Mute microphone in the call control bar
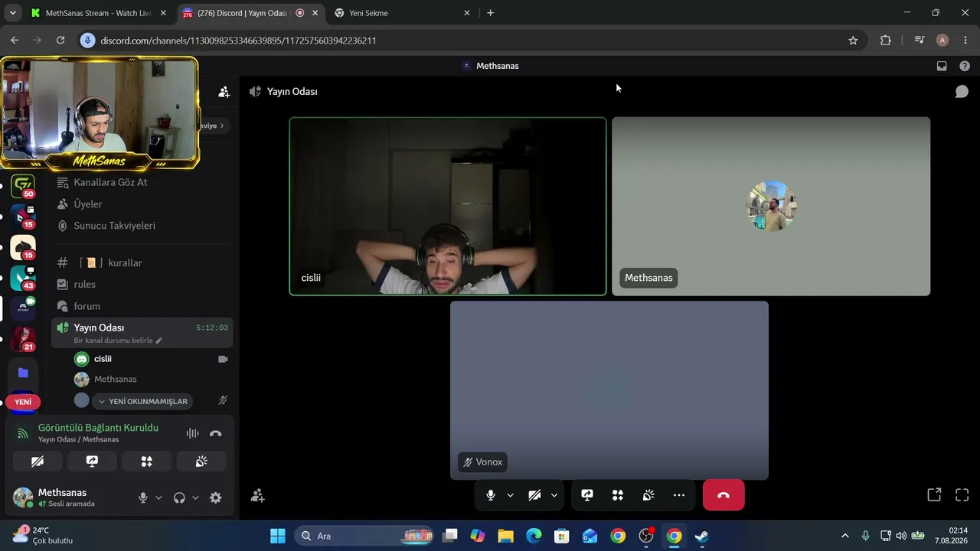Screen dimensions: 980x551 [491, 495]
